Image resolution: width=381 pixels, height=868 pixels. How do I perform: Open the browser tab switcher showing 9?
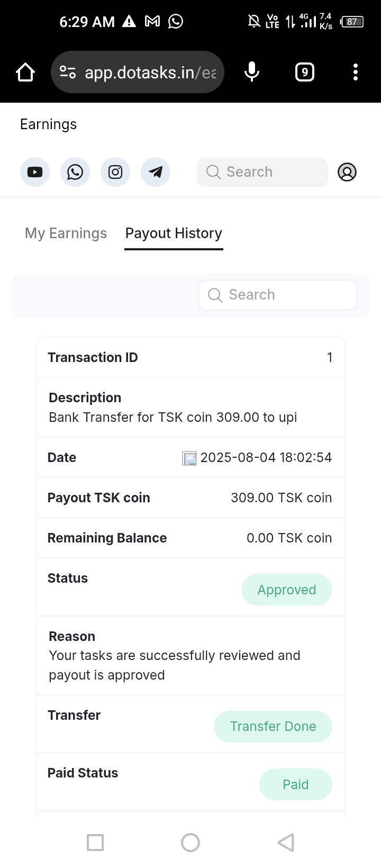304,72
